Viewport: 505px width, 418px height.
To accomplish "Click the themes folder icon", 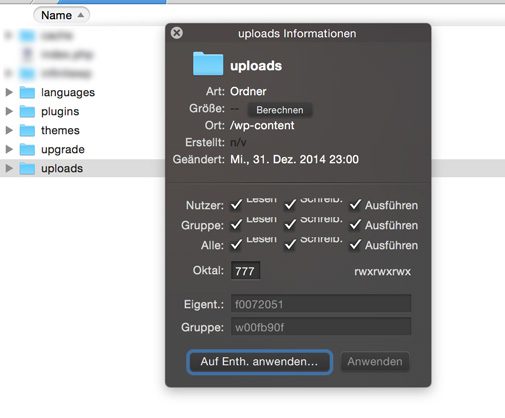I will (27, 131).
